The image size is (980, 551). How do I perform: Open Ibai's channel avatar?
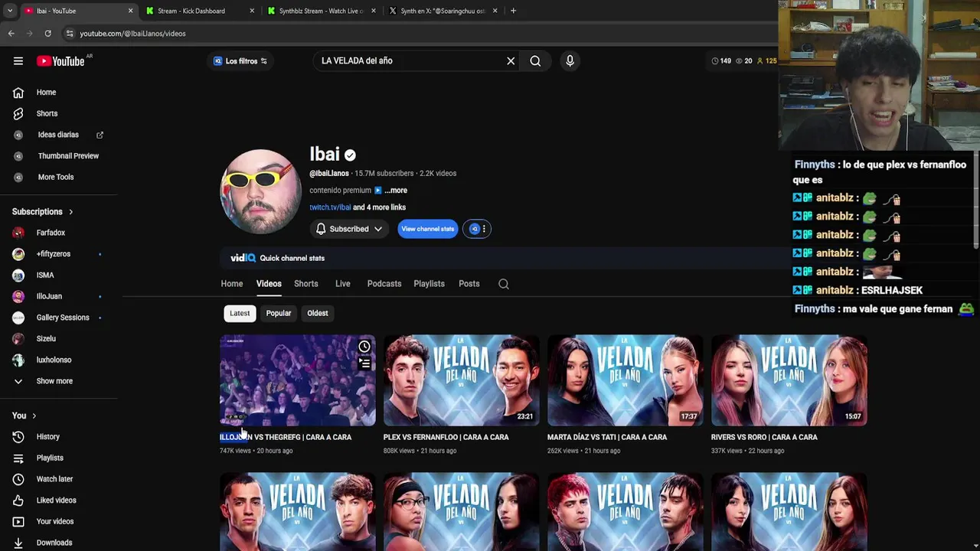tap(261, 191)
